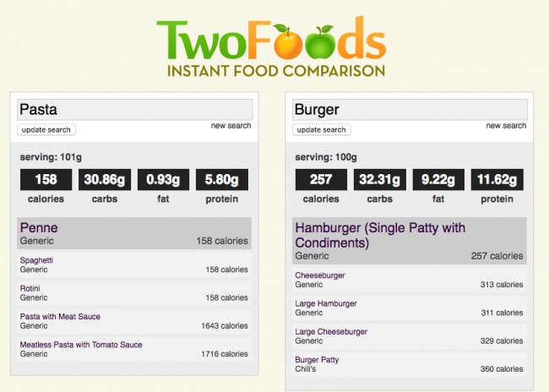Select Large Cheeseburger result
The width and height of the screenshot is (549, 392).
(x=330, y=331)
